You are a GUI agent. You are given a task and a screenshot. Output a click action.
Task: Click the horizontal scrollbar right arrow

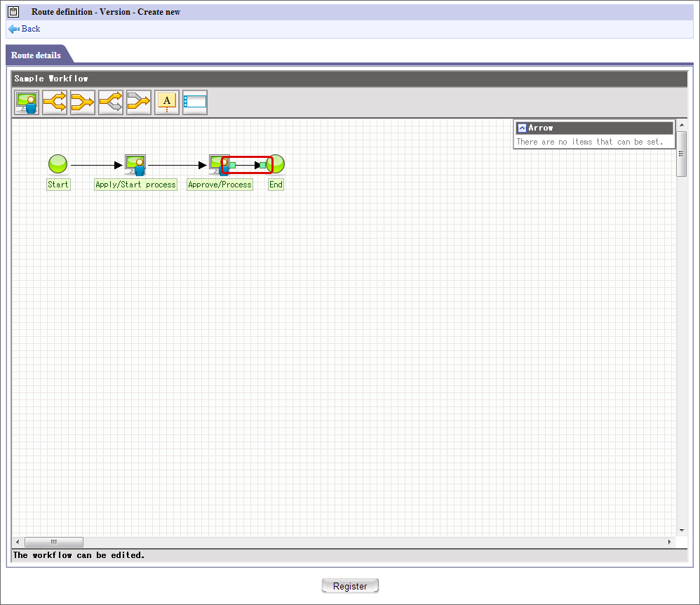(669, 542)
